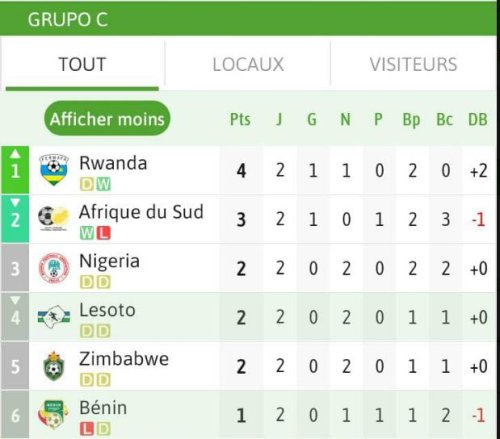The height and width of the screenshot is (439, 500).
Task: Click the GRUPO C header bar
Action: click(248, 19)
